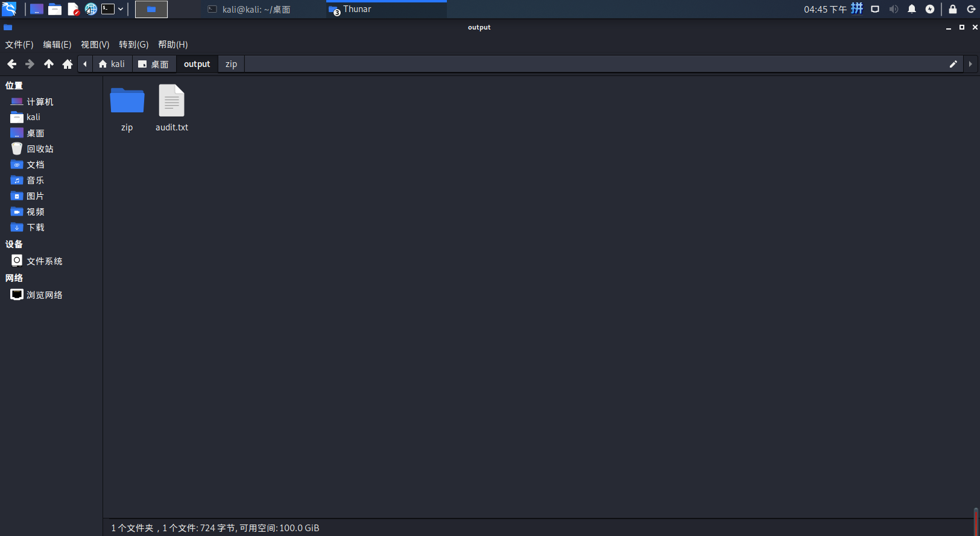Viewport: 980px width, 536px height.
Task: Click output path bar button
Action: pyautogui.click(x=197, y=64)
